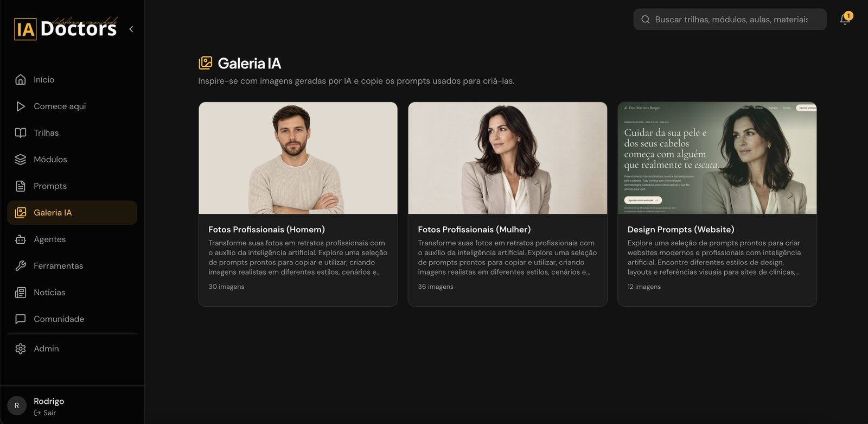Click the notification badge showing 1
This screenshot has height=424, width=868.
tap(848, 16)
